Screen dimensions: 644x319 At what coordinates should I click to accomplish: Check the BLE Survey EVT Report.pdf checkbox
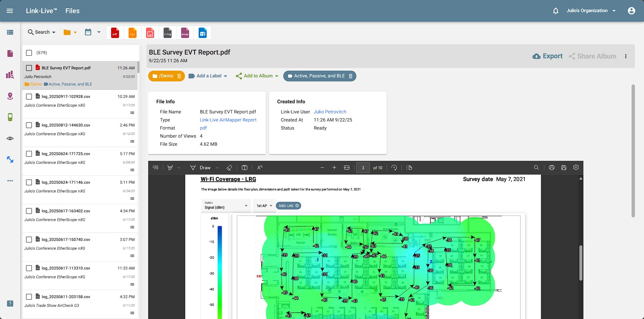coord(29,68)
